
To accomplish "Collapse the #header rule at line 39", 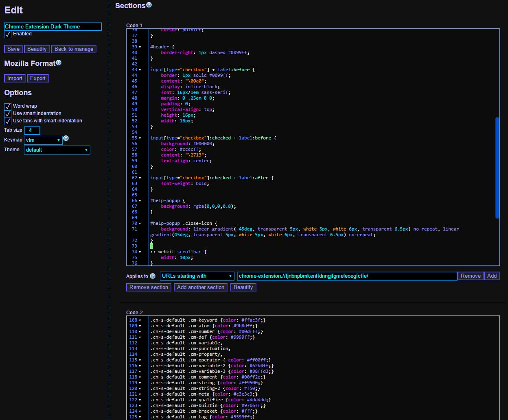I will (140, 47).
